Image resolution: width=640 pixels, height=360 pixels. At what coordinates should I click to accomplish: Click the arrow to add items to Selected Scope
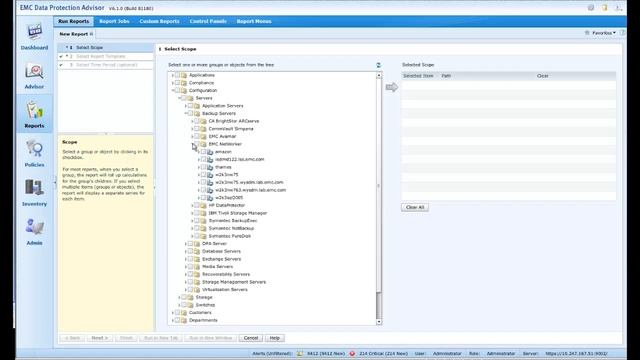pos(391,87)
